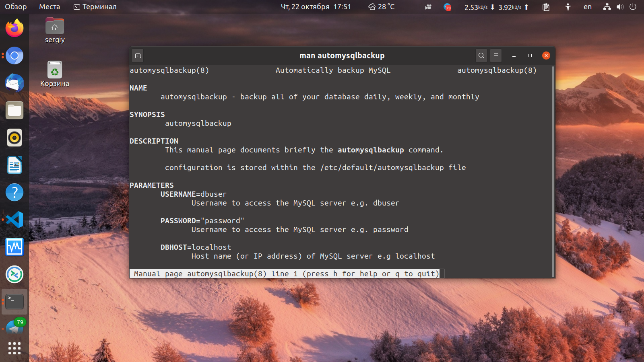Image resolution: width=644 pixels, height=362 pixels.
Task: Open the accessibility menu in top bar
Action: [x=568, y=7]
